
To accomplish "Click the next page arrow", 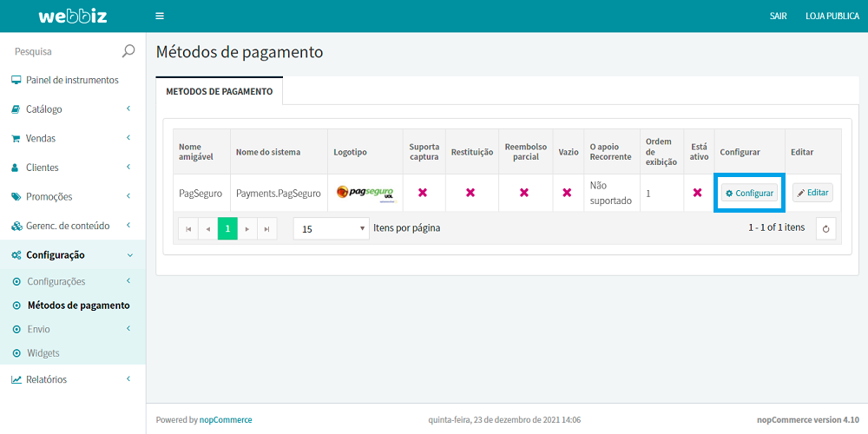I will coord(247,229).
